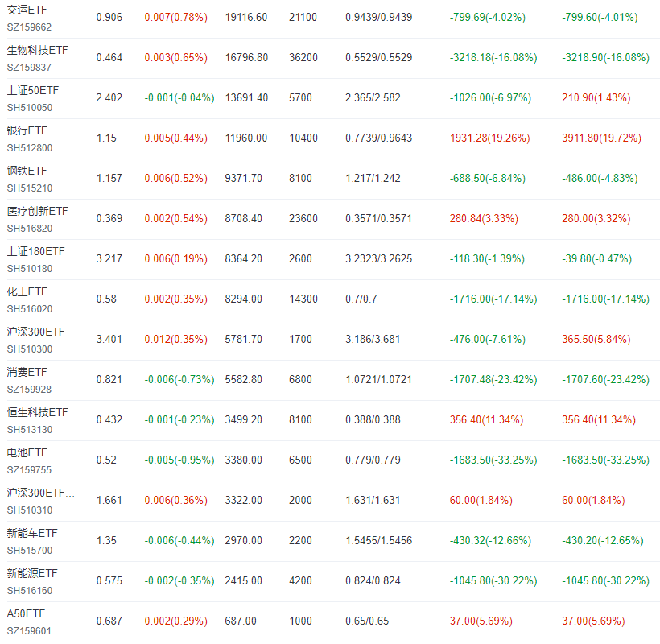This screenshot has width=660, height=644.
Task: Click the loss -39.80(-0.47%)
Action: 597,258
